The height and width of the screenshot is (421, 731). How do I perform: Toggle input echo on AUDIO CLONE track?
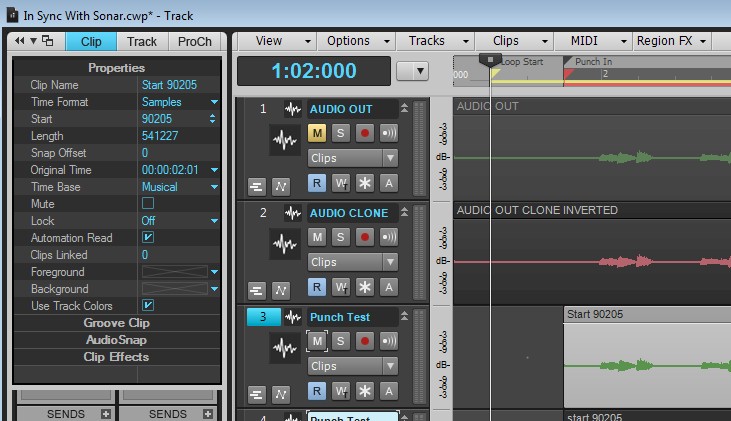(x=389, y=237)
